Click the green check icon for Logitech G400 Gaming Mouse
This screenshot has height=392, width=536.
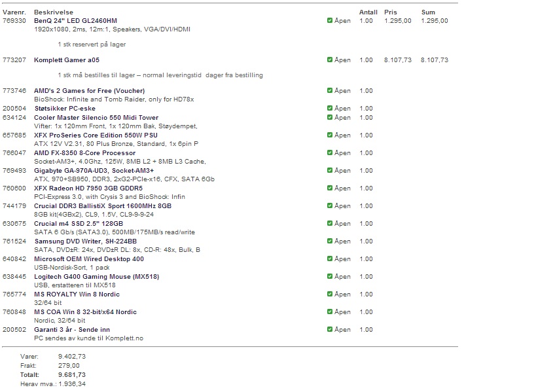(330, 276)
